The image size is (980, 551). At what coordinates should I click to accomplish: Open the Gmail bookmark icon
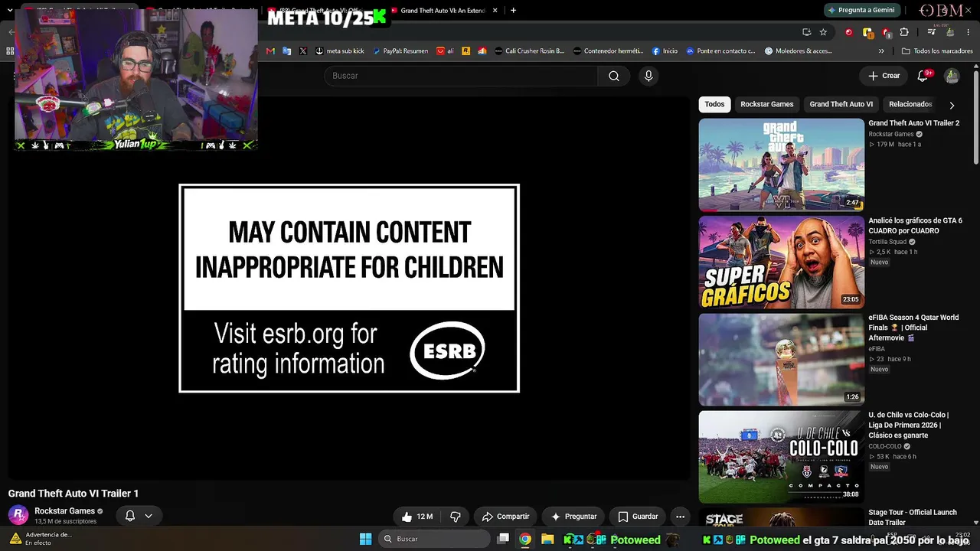tap(270, 51)
